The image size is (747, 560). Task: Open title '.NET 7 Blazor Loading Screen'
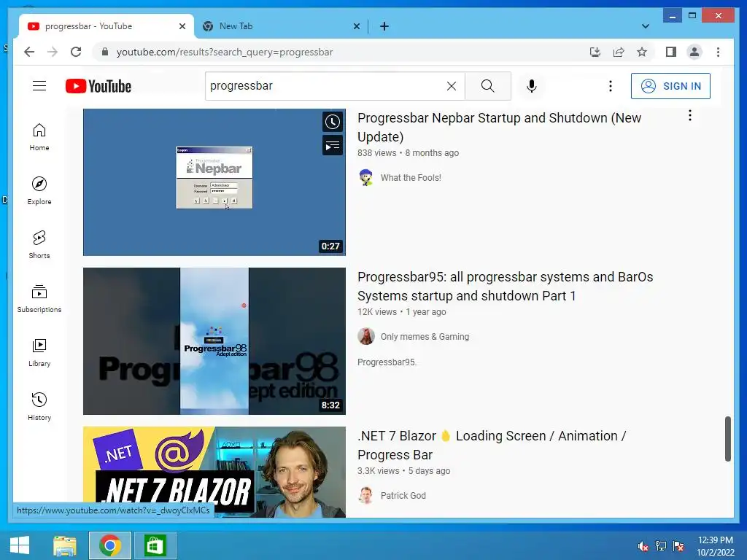point(492,446)
